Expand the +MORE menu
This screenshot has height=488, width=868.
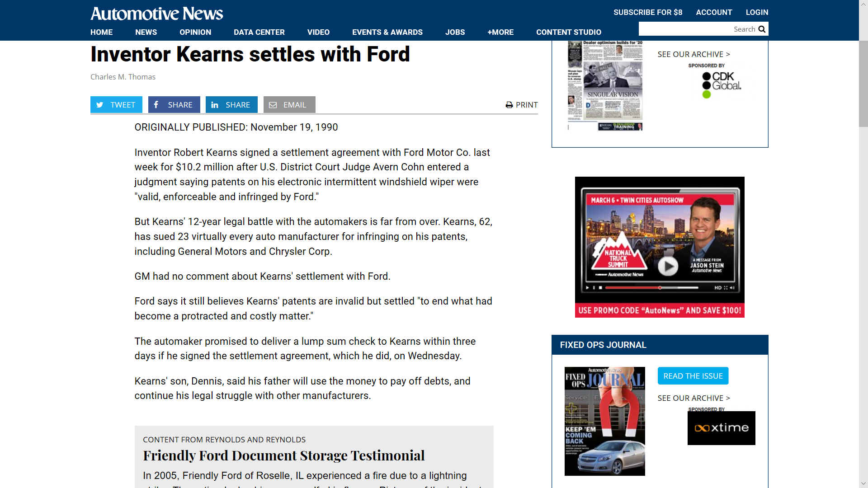pyautogui.click(x=500, y=32)
